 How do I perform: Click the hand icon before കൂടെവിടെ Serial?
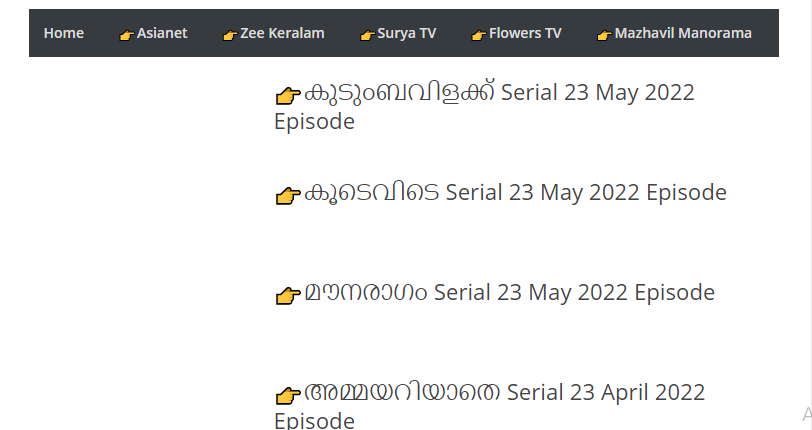[288, 195]
